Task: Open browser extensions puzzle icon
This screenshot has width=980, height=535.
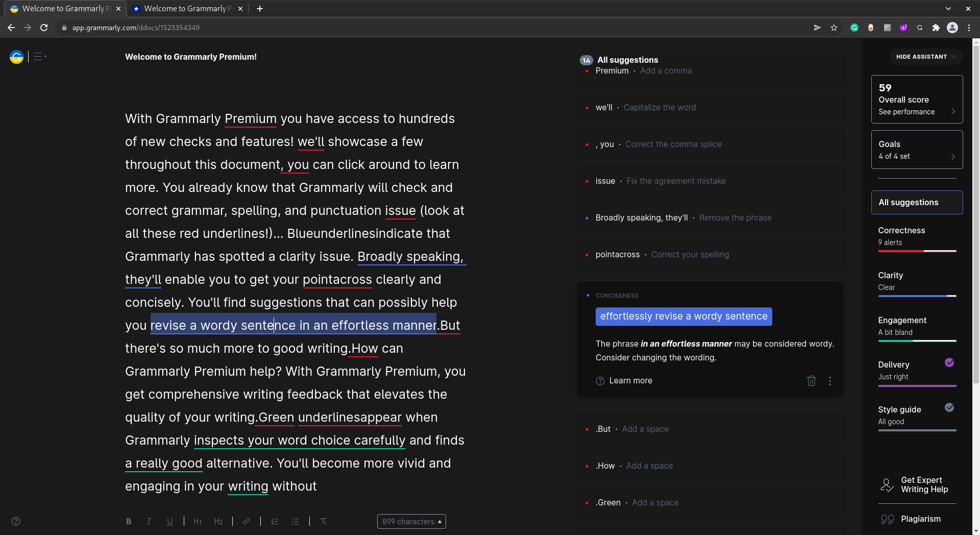Action: (936, 28)
